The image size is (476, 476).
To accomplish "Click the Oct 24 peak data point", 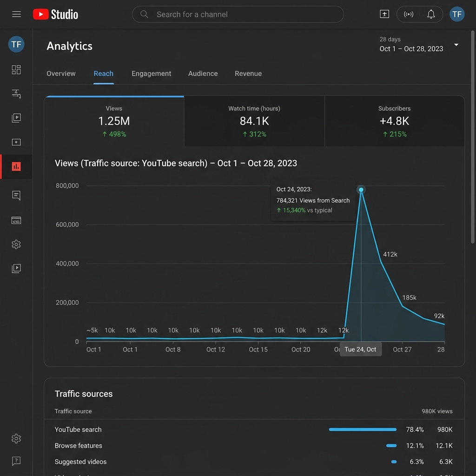I will pos(361,190).
